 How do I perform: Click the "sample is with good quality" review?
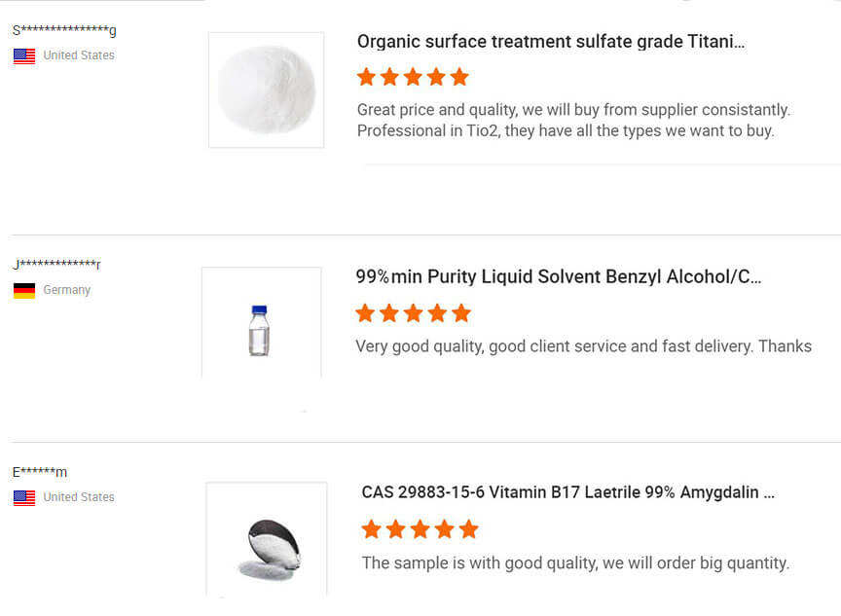click(x=575, y=563)
